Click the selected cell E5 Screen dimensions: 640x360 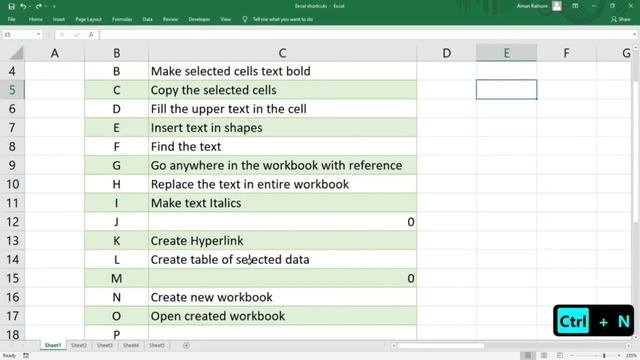506,89
